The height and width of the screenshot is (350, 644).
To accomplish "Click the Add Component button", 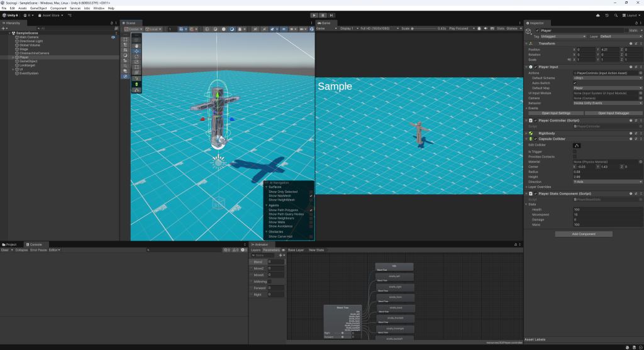I will (584, 234).
